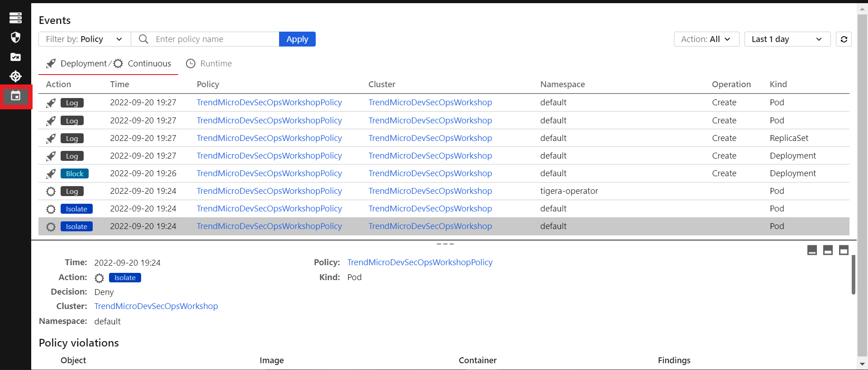Click the Namespace column header
Image resolution: width=868 pixels, height=370 pixels.
pos(562,84)
